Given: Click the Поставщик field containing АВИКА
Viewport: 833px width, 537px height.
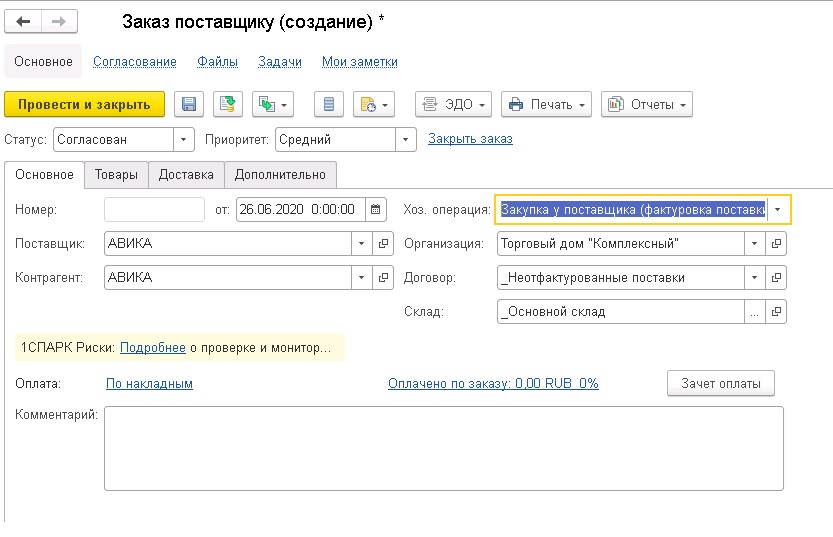Looking at the screenshot, I should [228, 244].
